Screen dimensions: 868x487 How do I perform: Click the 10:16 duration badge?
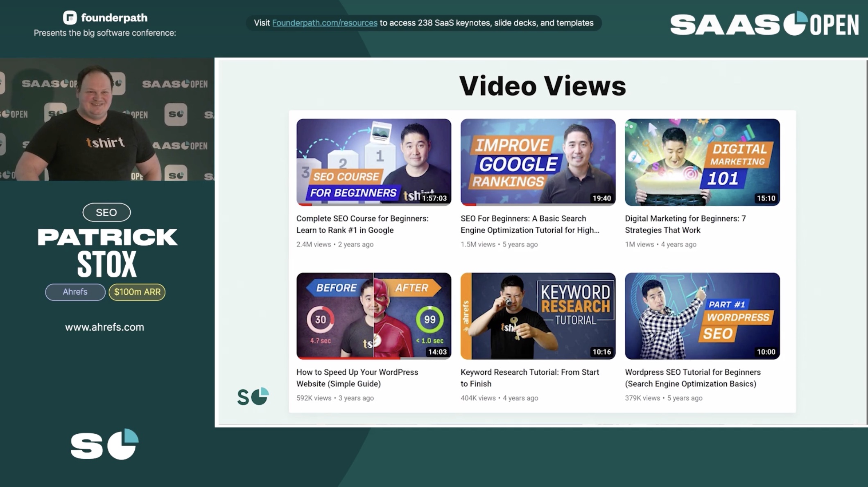[601, 352]
